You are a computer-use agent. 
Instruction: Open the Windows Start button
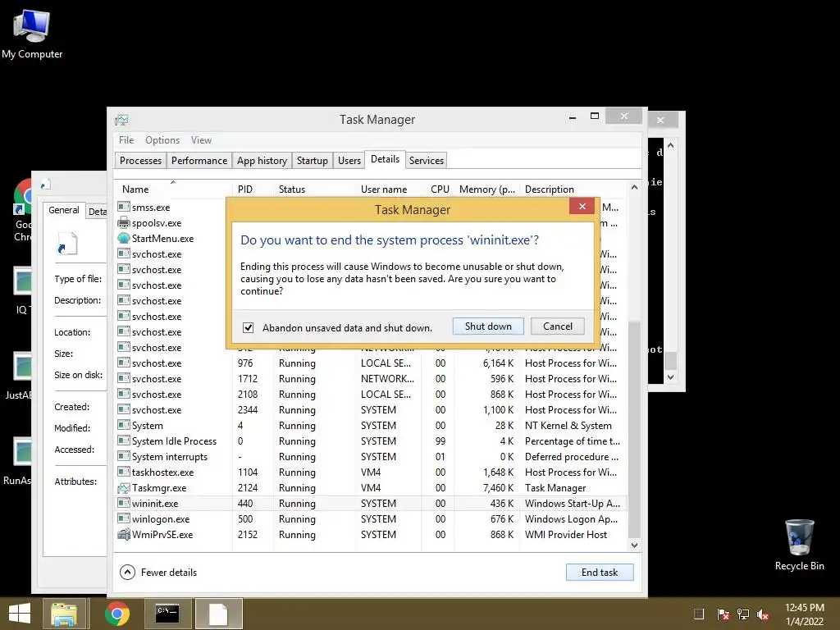pyautogui.click(x=20, y=614)
